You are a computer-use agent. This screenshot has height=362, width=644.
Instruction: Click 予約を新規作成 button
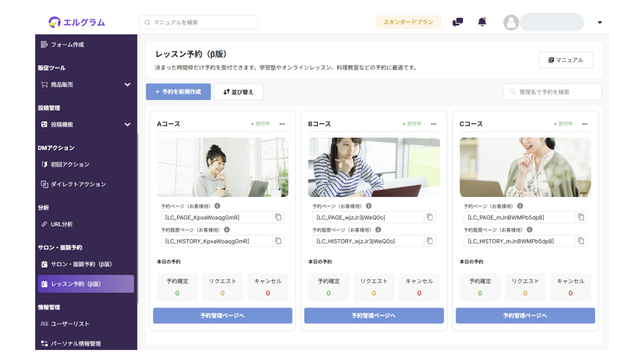[x=178, y=92]
